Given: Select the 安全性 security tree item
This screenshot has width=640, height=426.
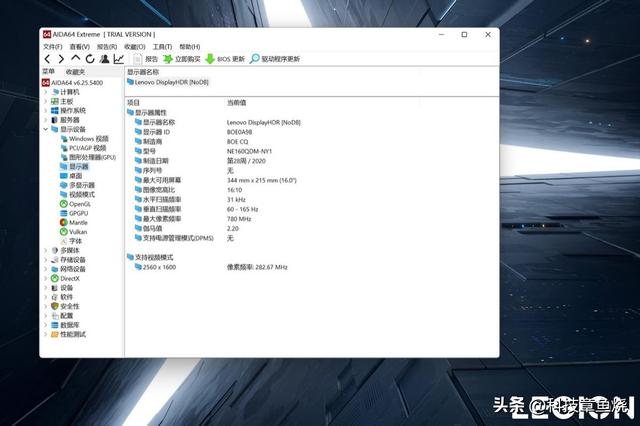Looking at the screenshot, I should [65, 306].
